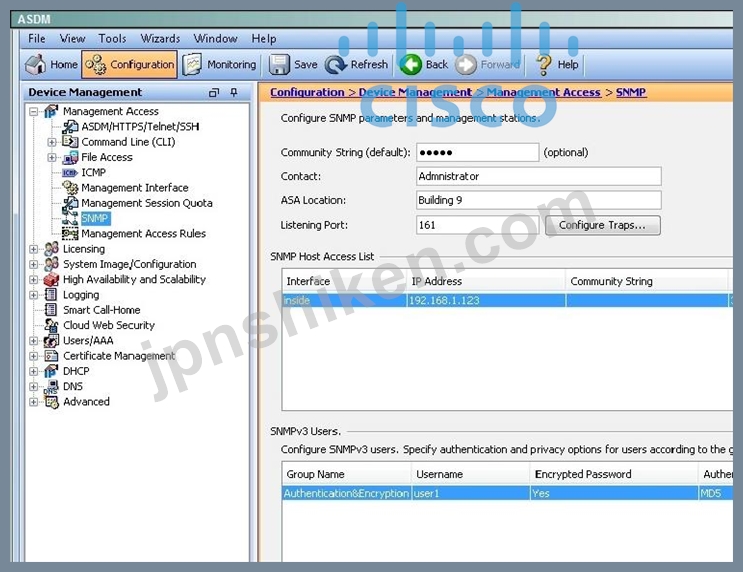Click the Home toolbar icon
The image size is (743, 572).
coord(36,64)
